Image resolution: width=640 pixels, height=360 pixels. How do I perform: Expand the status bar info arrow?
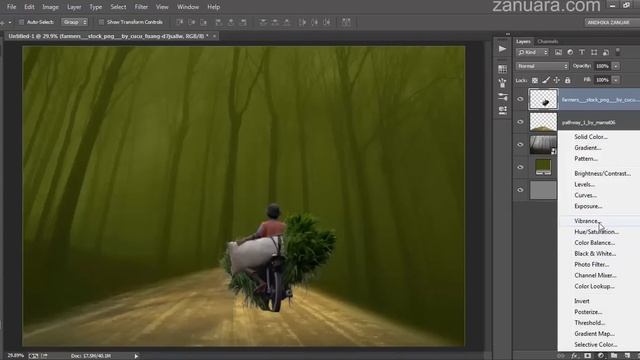point(136,356)
